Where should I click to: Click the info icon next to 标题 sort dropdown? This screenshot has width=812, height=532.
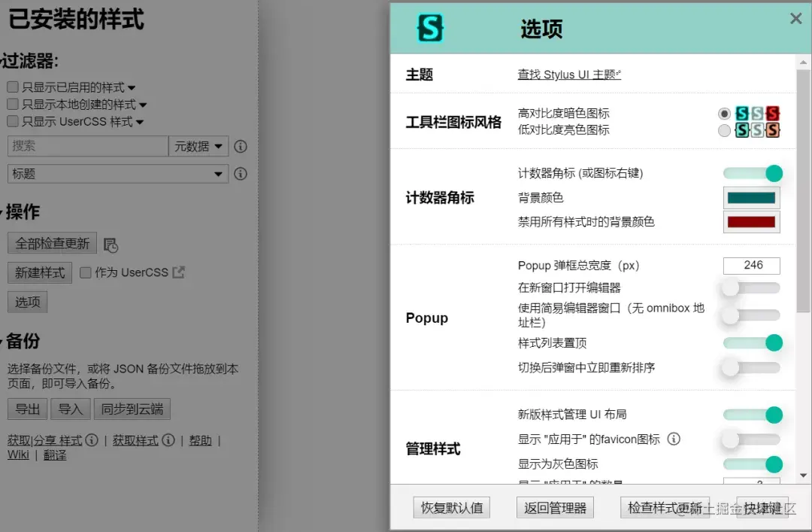(x=241, y=174)
